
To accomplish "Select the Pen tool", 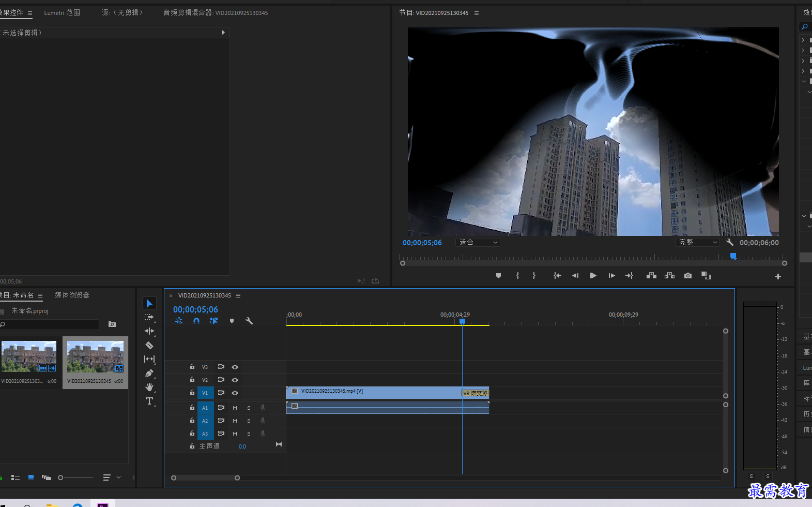I will pos(149,373).
